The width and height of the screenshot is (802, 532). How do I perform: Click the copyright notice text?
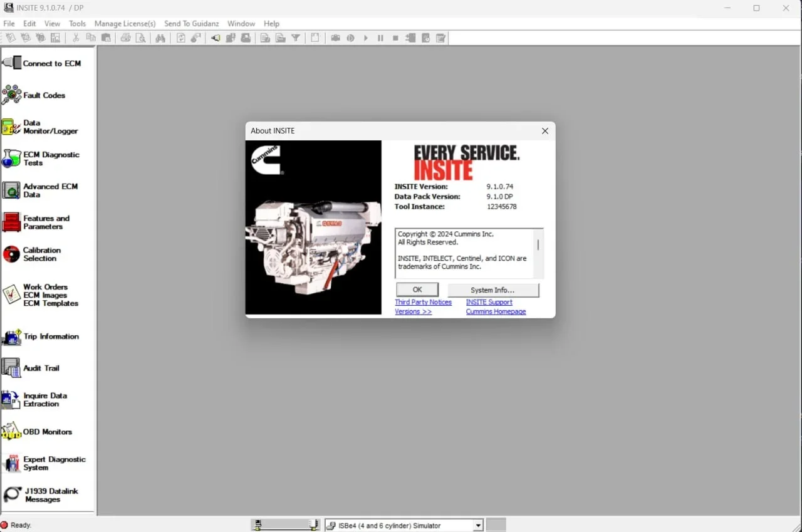[462, 250]
